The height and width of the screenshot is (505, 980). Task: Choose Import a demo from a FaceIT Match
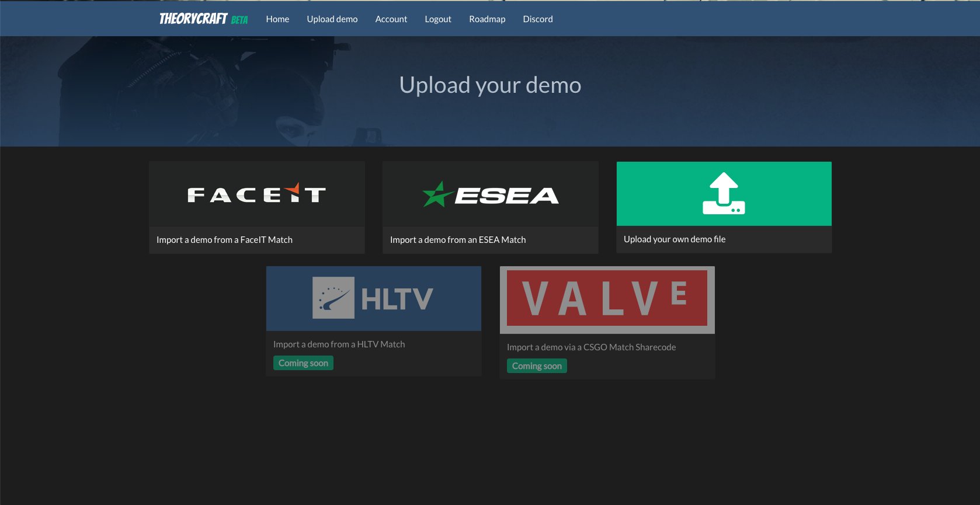[x=224, y=240]
